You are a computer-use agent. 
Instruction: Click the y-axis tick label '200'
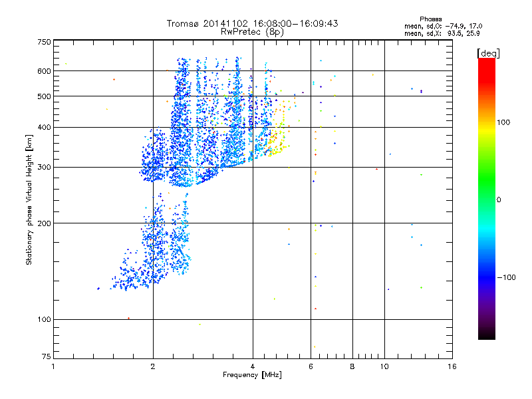[x=44, y=223]
